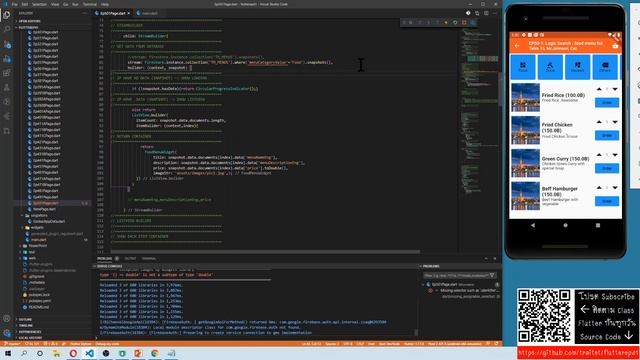Increase Fried Rice quantity with up arrow
This screenshot has width=640, height=360.
pyautogui.click(x=599, y=89)
